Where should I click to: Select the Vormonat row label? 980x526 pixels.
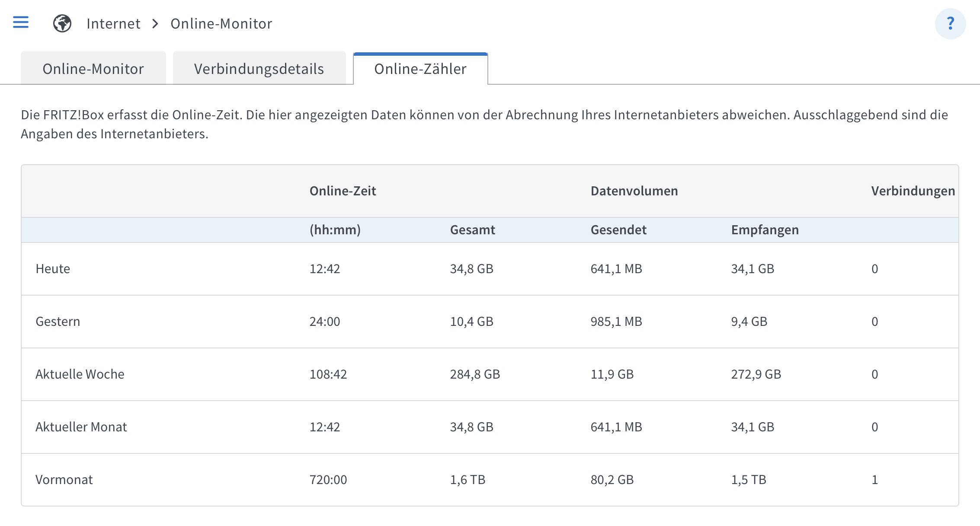click(x=64, y=480)
